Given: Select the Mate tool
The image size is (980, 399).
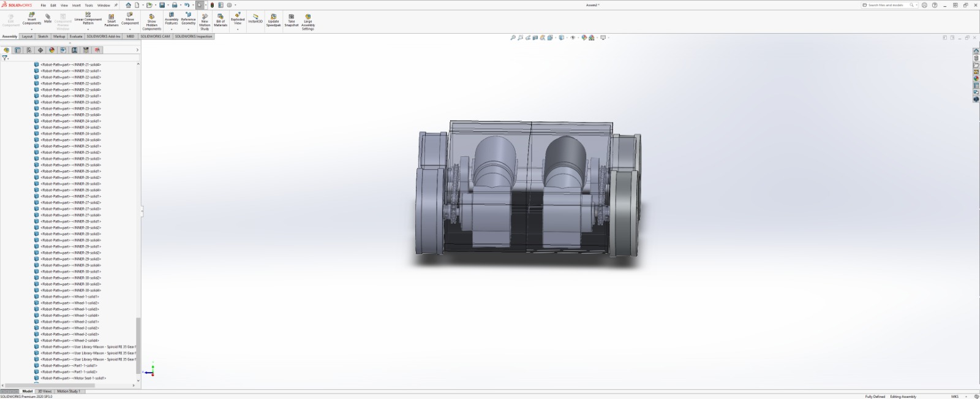Looking at the screenshot, I should (x=48, y=18).
